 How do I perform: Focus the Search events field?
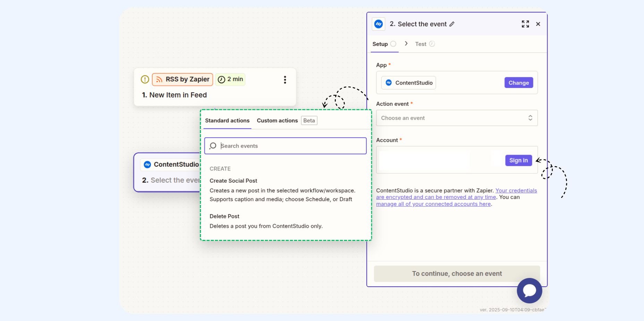291,146
